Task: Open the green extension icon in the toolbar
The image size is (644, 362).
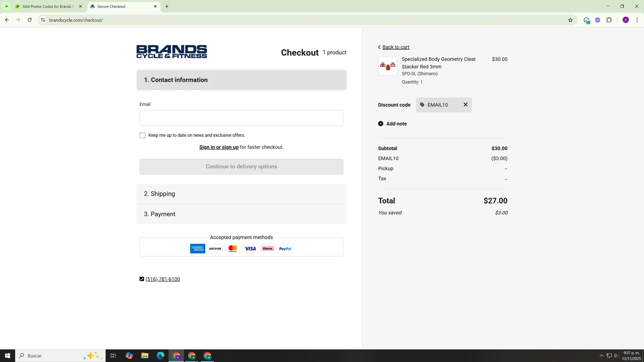Action: coord(586,20)
